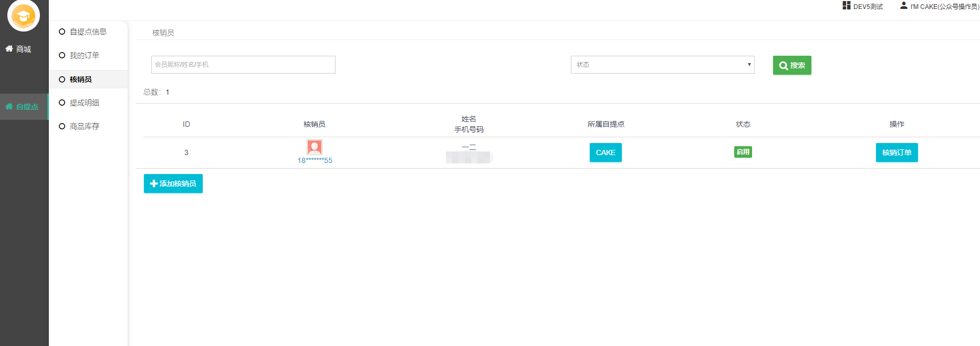Focus the 会员昵称/姓名/手机 search field
The height and width of the screenshot is (346, 980).
(243, 65)
